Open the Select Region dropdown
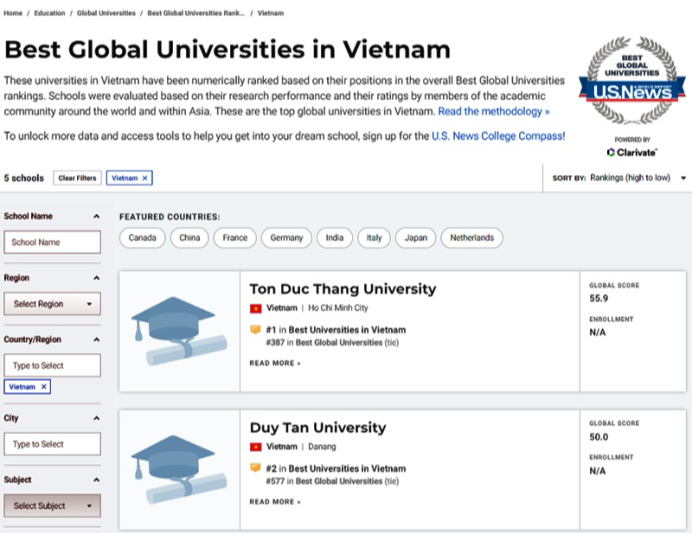The height and width of the screenshot is (533, 692). tap(52, 304)
